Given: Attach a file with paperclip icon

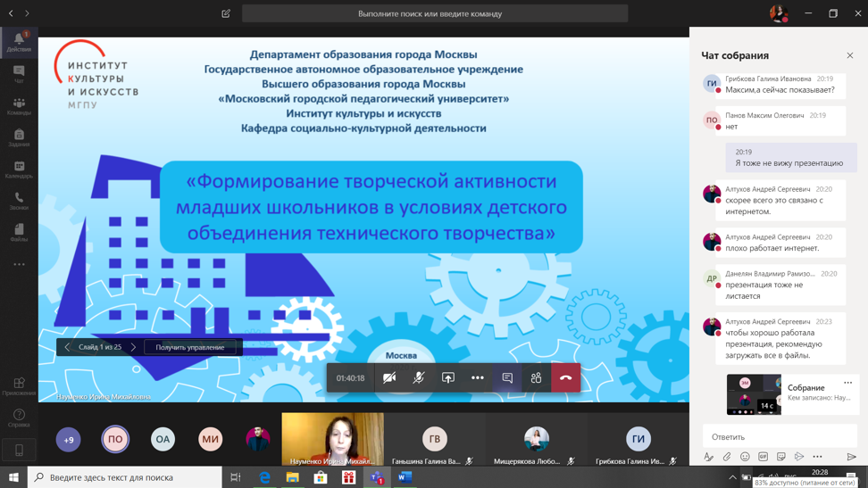Looking at the screenshot, I should pos(727,457).
